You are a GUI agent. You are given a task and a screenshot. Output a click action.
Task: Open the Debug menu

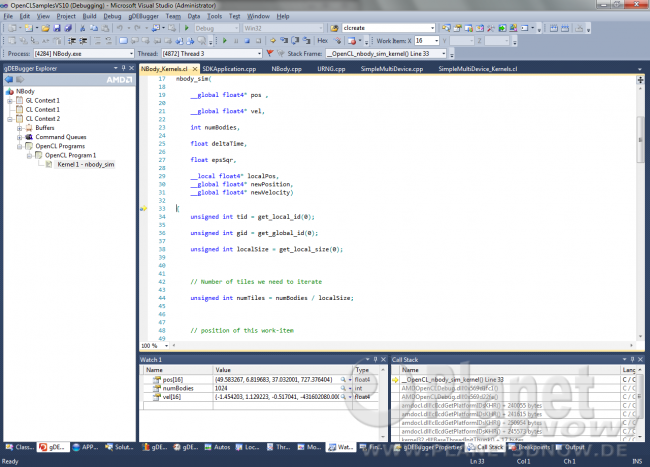(x=112, y=16)
